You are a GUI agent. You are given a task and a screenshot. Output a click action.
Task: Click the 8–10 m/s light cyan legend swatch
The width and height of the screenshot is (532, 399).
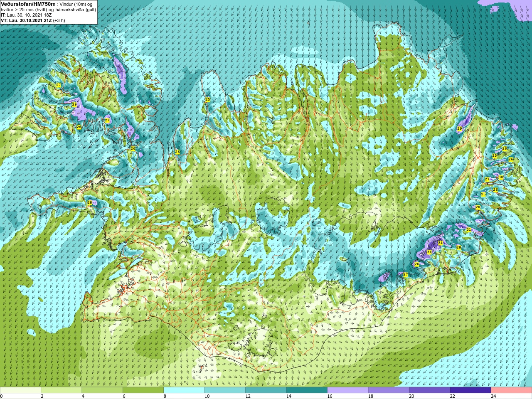coord(184,390)
